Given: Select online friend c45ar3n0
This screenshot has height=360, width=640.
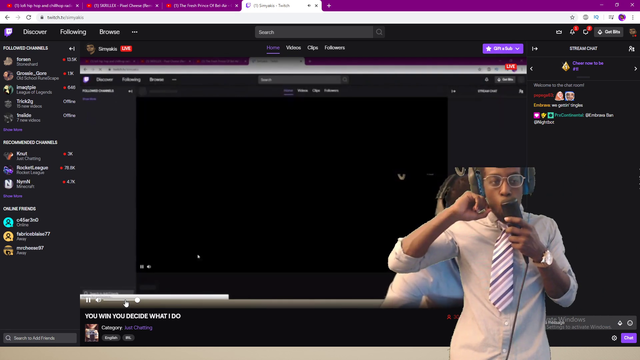Looking at the screenshot, I should click(40, 222).
